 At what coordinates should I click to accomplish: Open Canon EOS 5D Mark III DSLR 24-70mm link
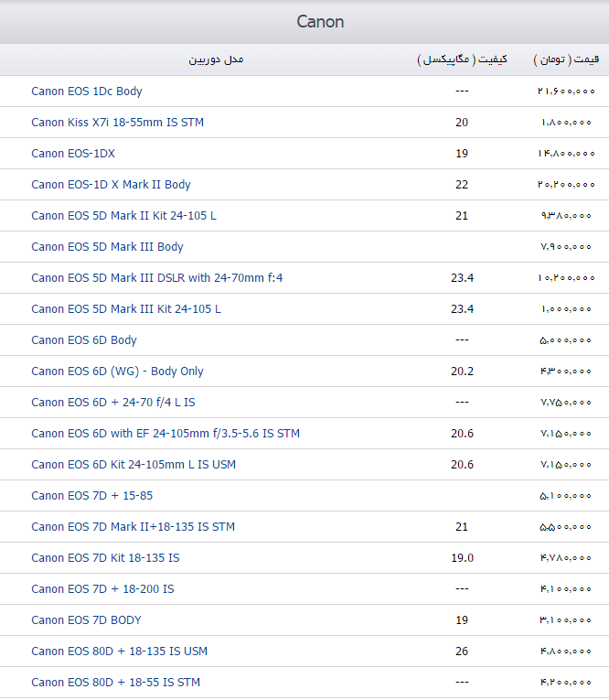click(x=156, y=277)
